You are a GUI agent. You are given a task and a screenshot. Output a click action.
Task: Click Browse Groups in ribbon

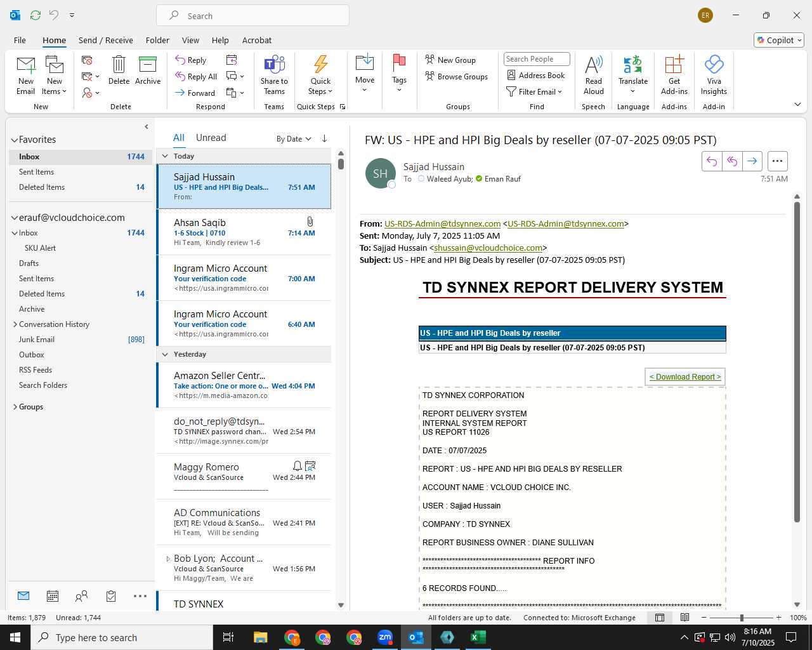tap(457, 76)
